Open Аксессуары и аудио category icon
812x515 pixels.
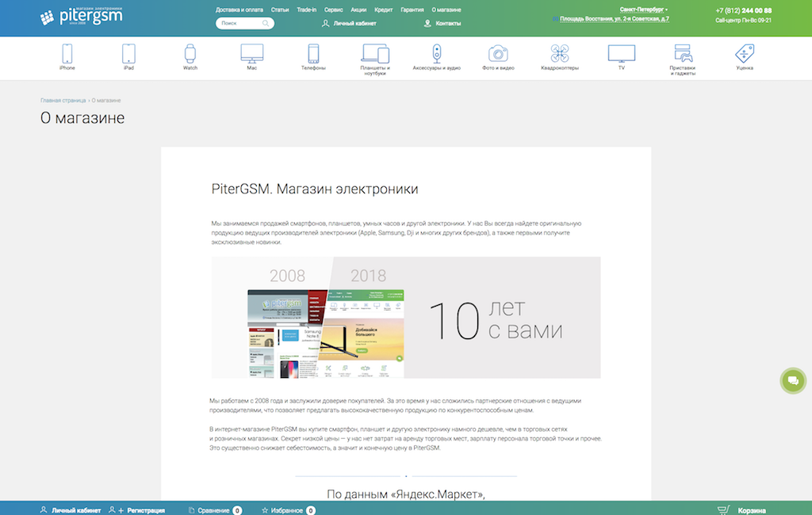[437, 54]
